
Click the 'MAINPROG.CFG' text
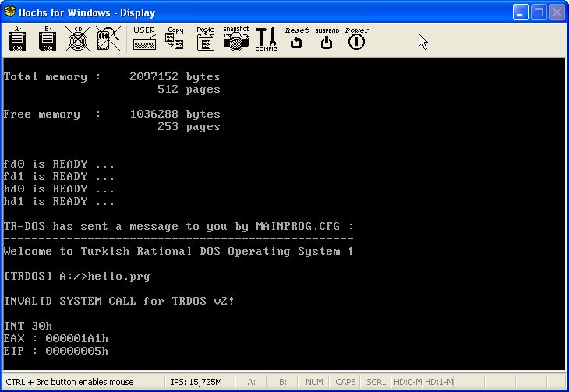click(x=298, y=226)
